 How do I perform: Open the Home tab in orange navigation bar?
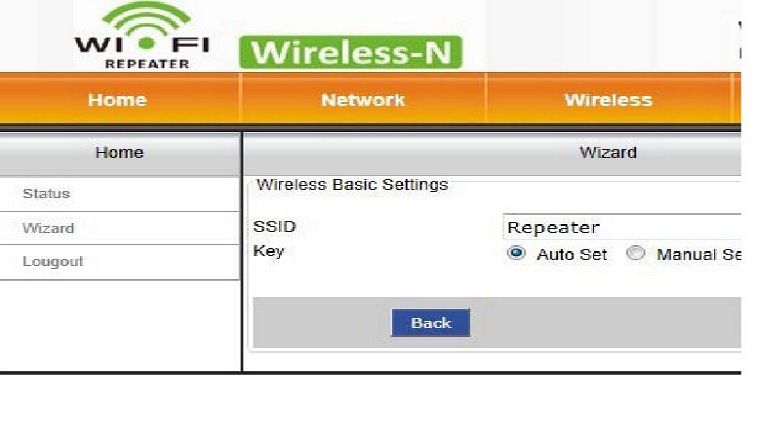[118, 100]
